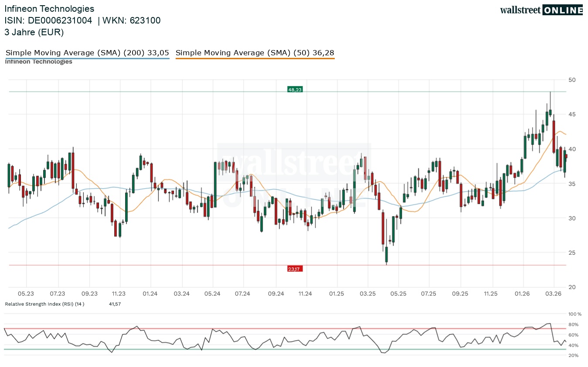Click the Infineon Technologies chart title
Screen dimensions: 588x367
49,9
